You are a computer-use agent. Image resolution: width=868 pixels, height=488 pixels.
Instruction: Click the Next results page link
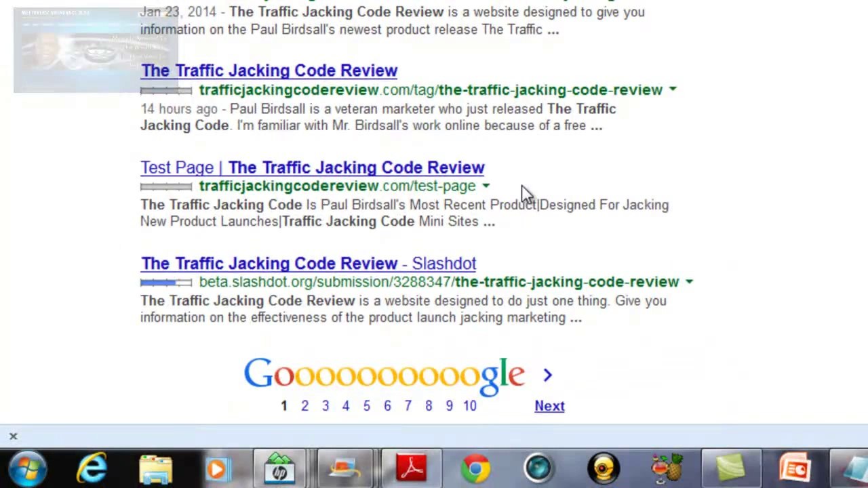(x=549, y=406)
